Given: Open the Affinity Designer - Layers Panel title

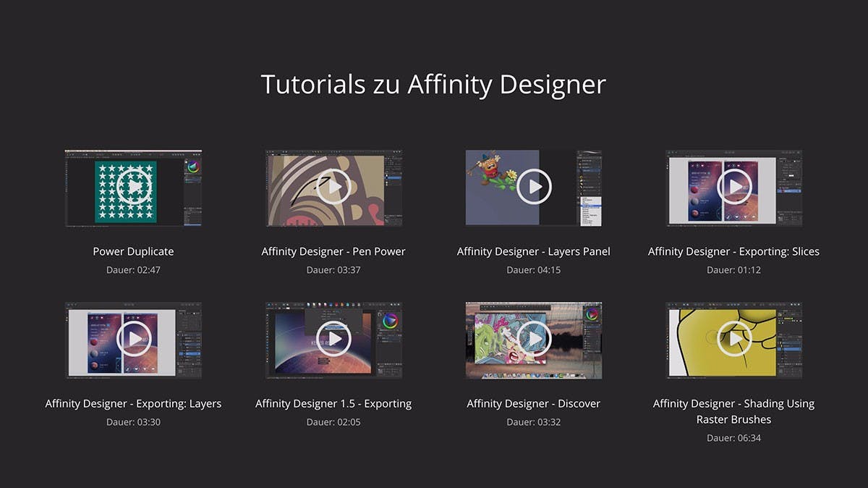Looking at the screenshot, I should pos(534,252).
